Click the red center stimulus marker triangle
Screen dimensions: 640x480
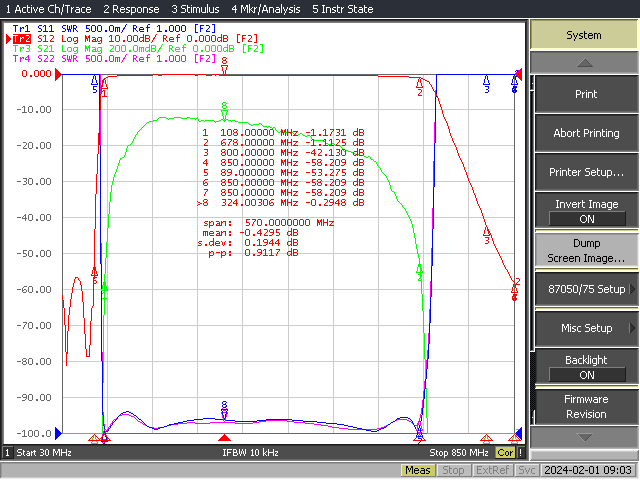pos(224,438)
